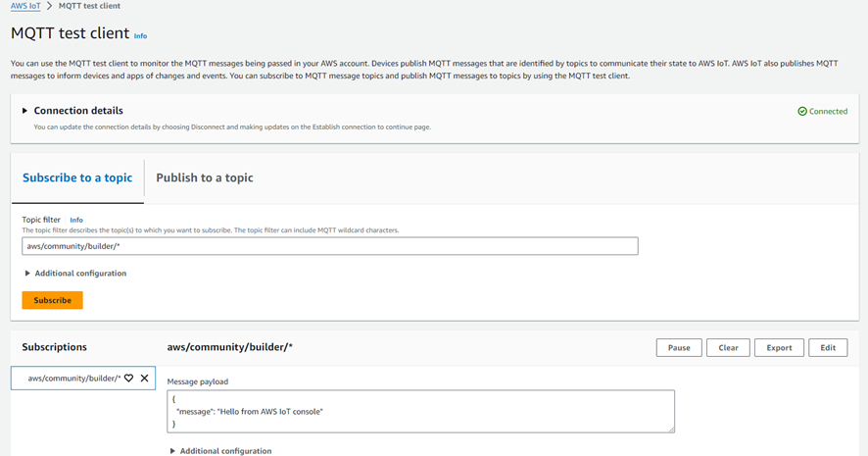Image resolution: width=868 pixels, height=456 pixels.
Task: Open the AWS IoT breadcrumb link
Action: [25, 6]
